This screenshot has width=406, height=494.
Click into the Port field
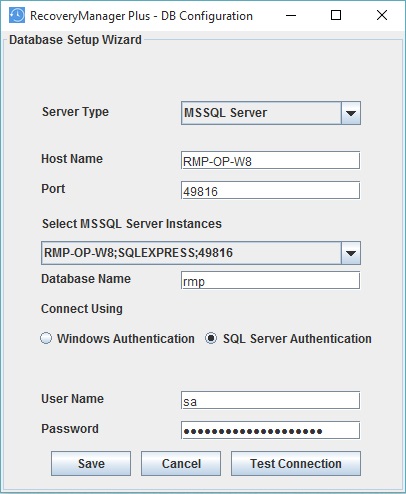[270, 190]
